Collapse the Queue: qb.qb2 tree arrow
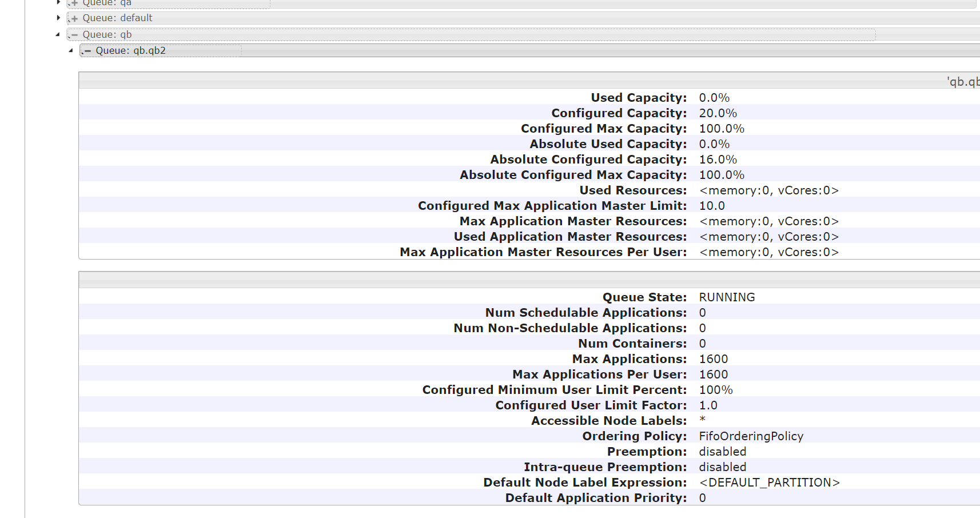The height and width of the screenshot is (518, 980). [71, 50]
